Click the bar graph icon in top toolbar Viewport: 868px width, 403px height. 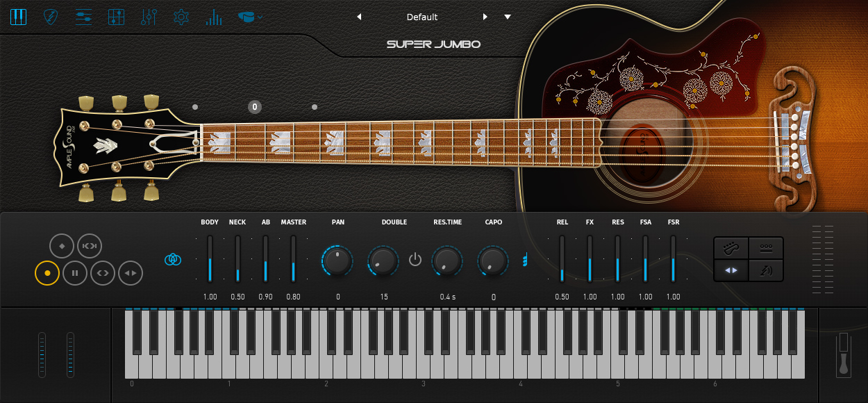(x=214, y=17)
